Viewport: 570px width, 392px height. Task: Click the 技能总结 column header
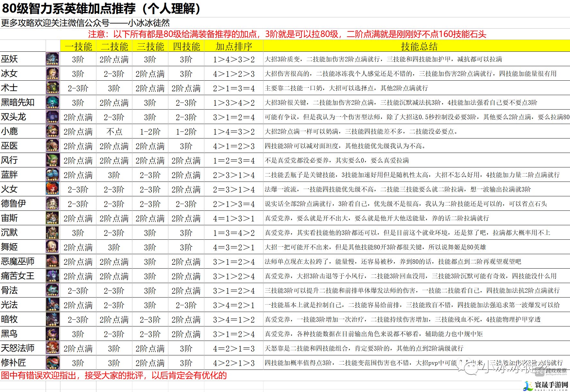(x=419, y=46)
